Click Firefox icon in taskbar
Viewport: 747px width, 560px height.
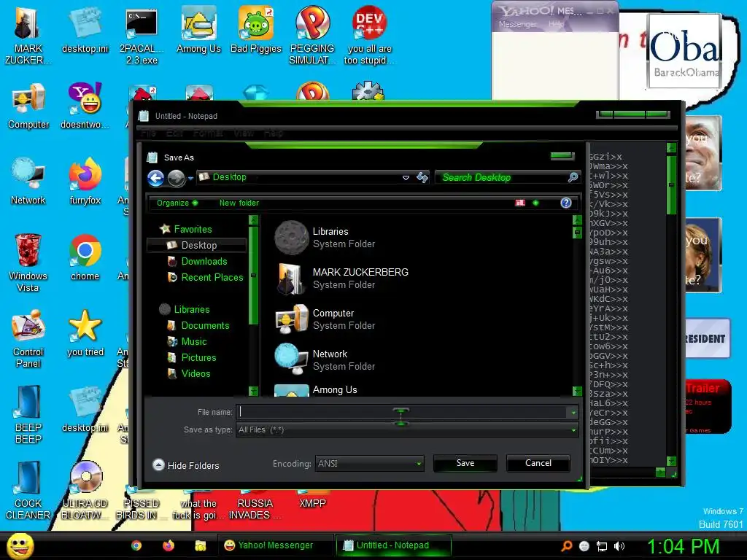click(169, 545)
